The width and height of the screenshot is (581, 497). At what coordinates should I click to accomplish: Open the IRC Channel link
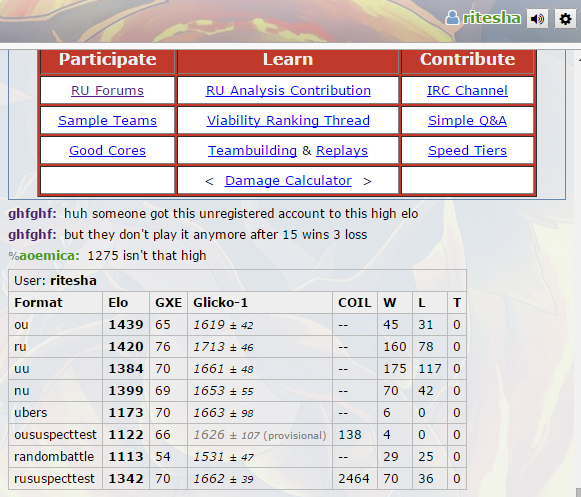[x=467, y=90]
